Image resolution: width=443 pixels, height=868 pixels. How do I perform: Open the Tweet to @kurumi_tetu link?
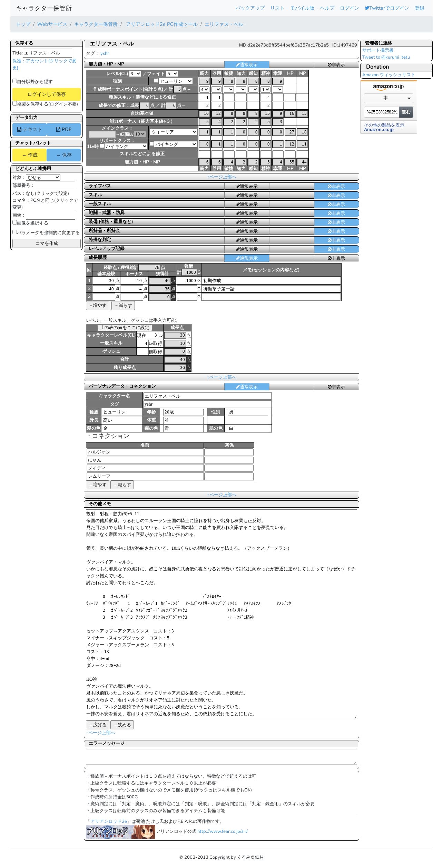click(386, 57)
